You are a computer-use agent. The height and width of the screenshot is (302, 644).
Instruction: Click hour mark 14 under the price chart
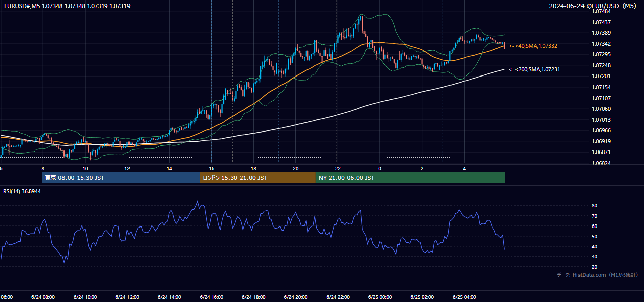[x=169, y=168]
